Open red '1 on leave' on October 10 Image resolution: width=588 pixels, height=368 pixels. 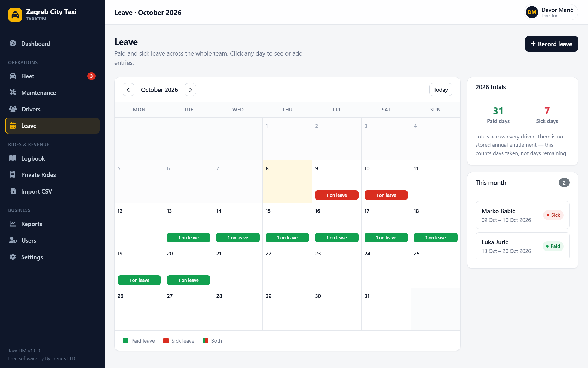tap(386, 195)
